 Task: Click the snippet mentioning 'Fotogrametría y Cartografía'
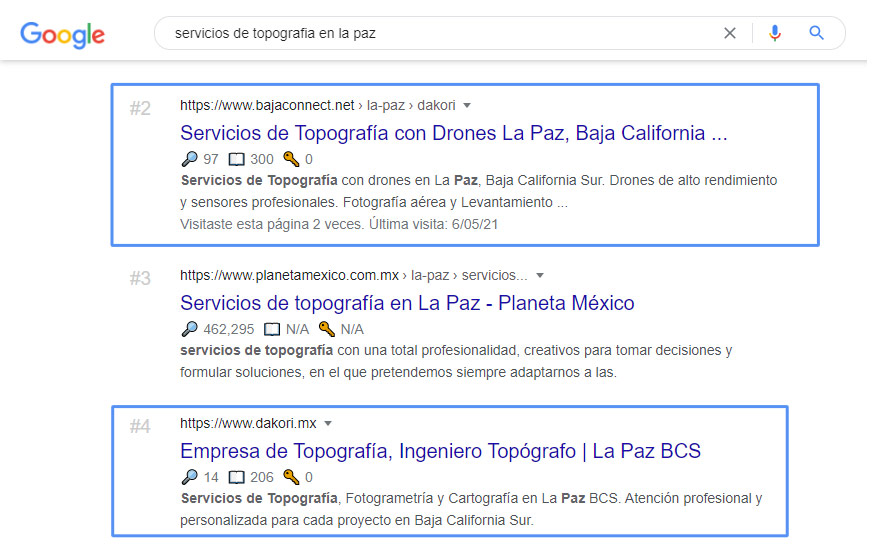[x=471, y=509]
